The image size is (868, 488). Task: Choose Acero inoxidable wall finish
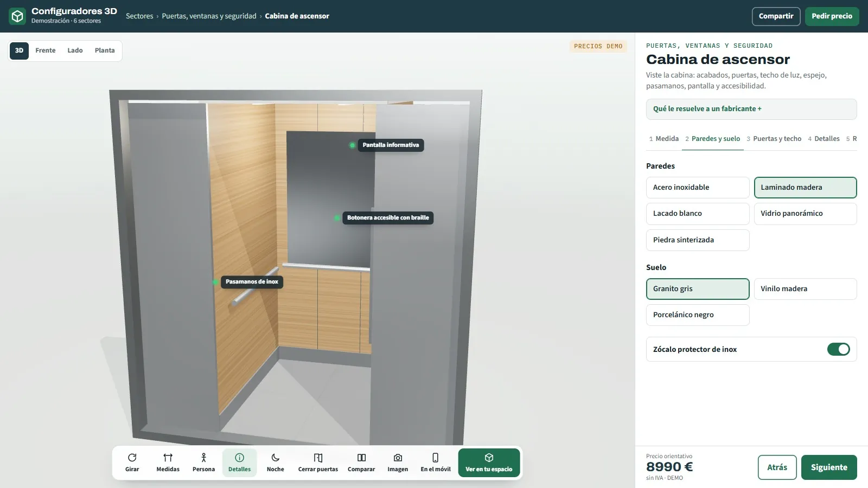698,188
